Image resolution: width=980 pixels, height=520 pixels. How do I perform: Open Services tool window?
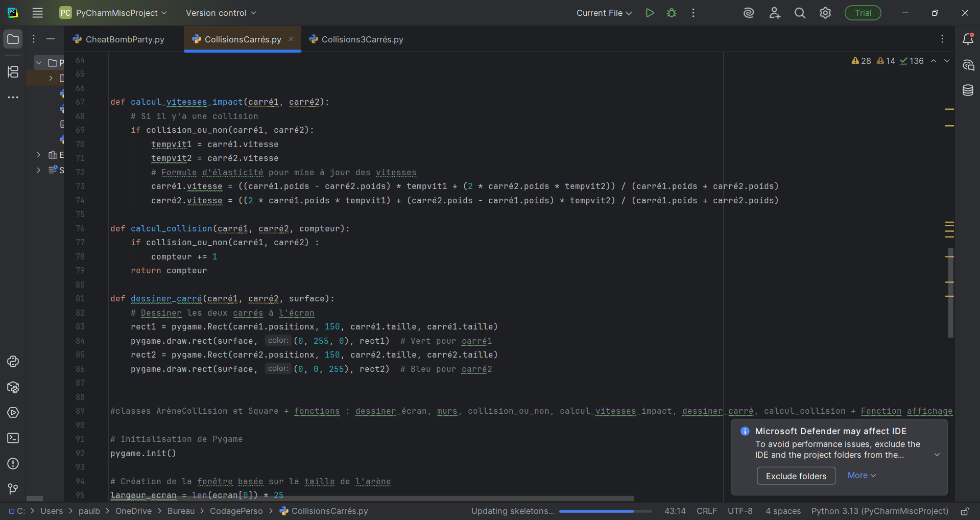[13, 413]
